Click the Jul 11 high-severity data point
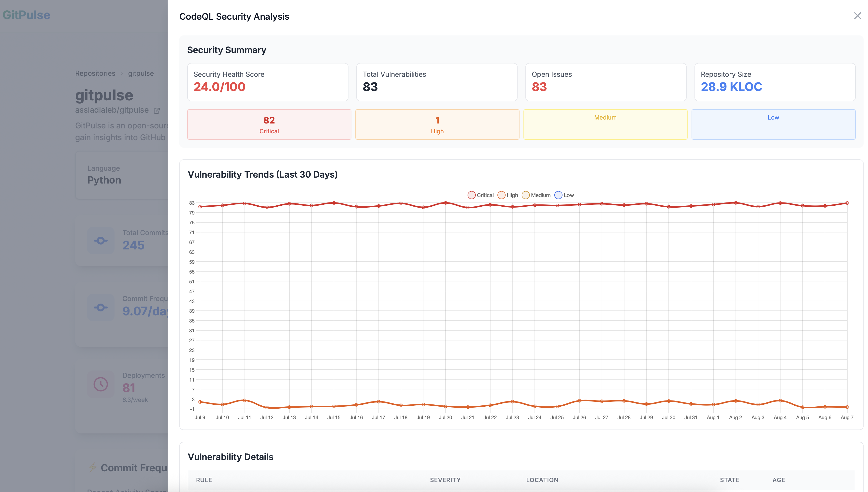This screenshot has height=492, width=868. click(245, 400)
